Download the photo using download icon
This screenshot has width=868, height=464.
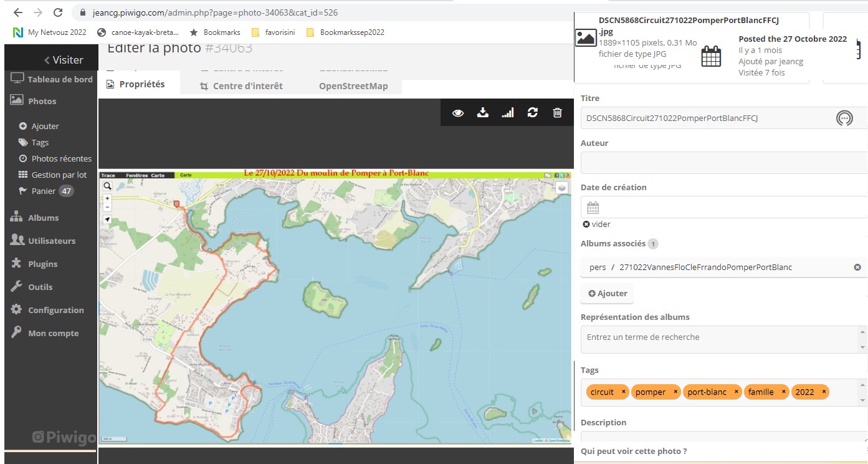click(x=482, y=113)
